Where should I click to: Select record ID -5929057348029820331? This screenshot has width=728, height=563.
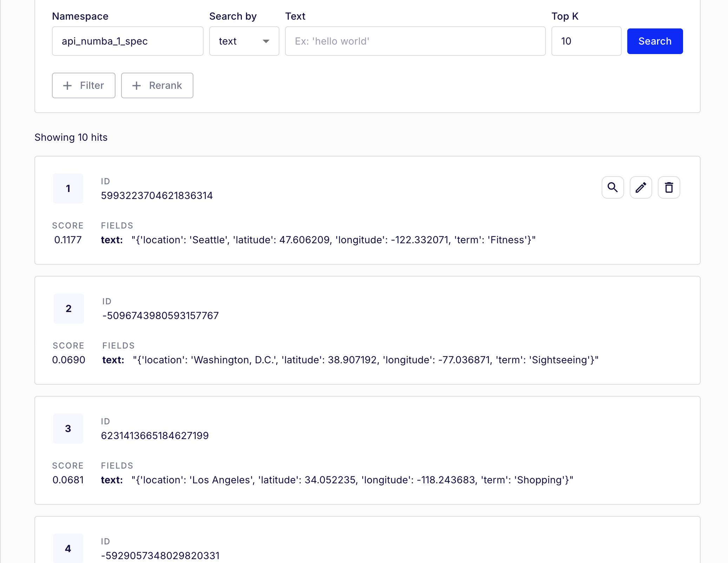(160, 556)
